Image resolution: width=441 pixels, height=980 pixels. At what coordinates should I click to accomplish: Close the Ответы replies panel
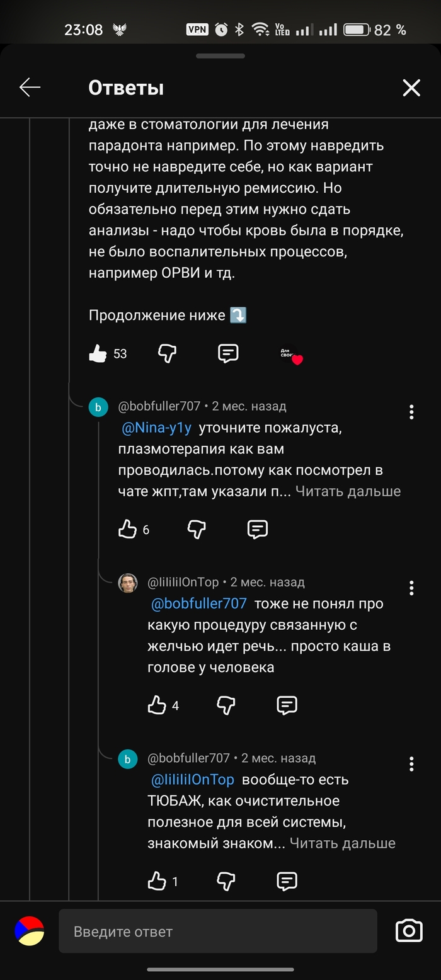(x=411, y=88)
